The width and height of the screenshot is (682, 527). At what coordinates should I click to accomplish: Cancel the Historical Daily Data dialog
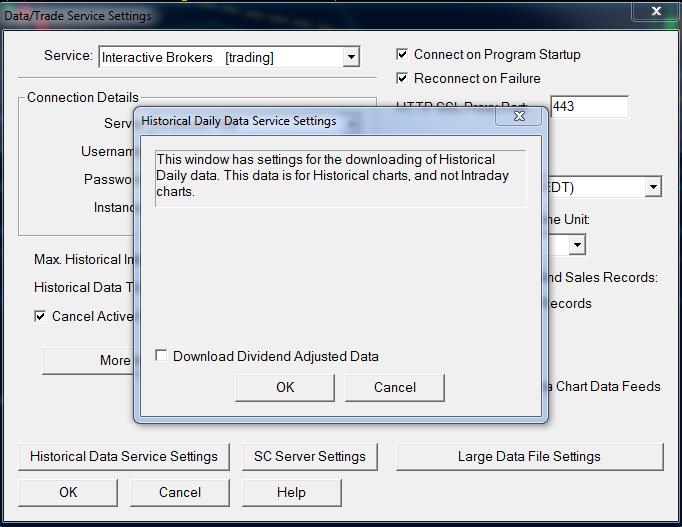(x=395, y=387)
